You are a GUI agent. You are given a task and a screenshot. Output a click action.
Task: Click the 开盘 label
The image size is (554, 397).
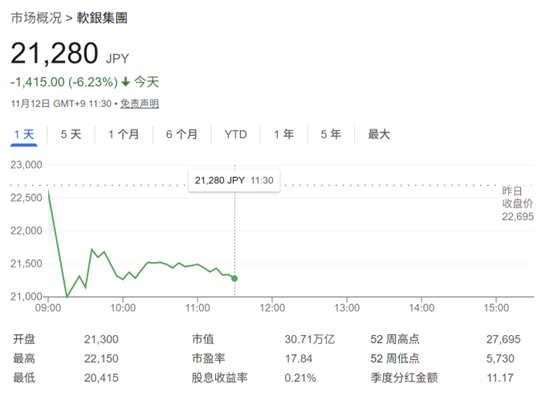coord(24,339)
